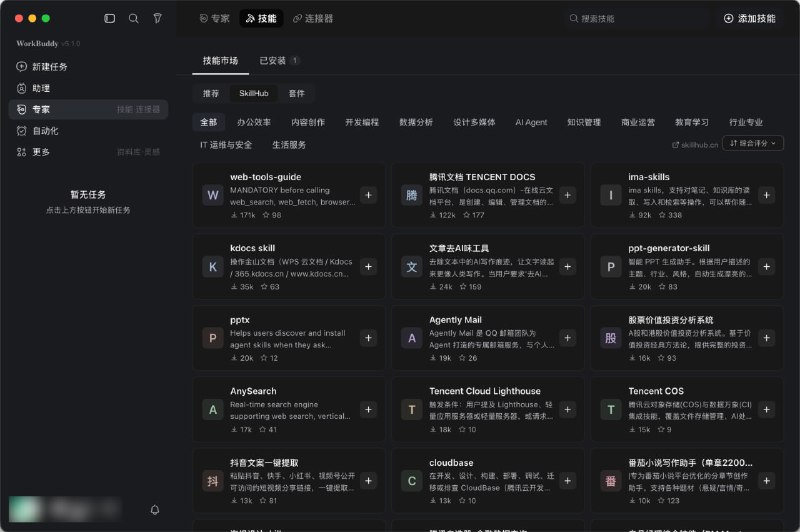Filter by 生活服务 category
Image resolution: width=800 pixels, height=532 pixels.
289,145
